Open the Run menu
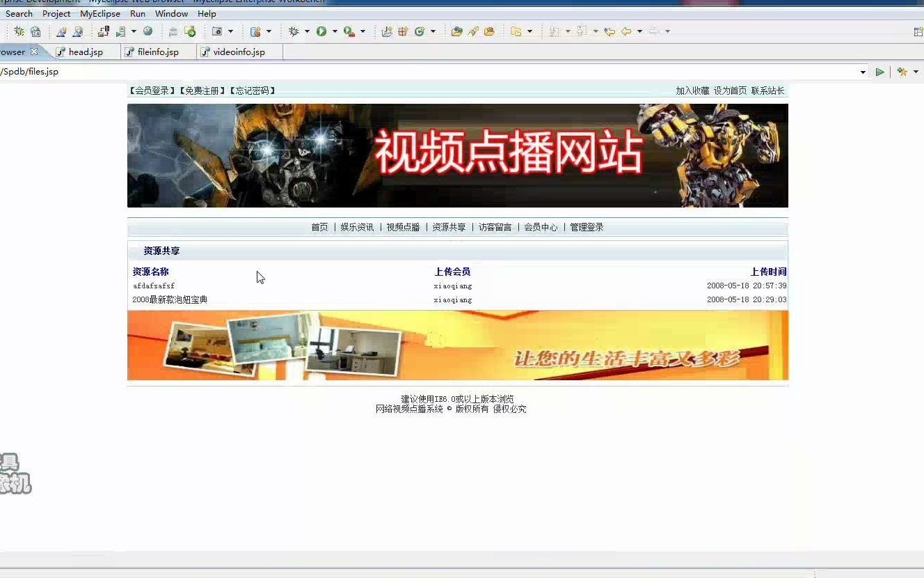 (138, 13)
